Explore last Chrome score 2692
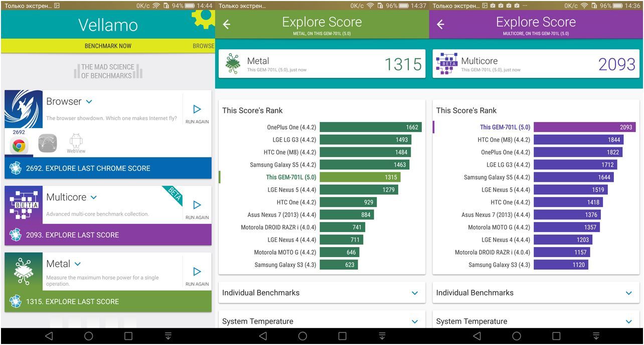This screenshot has width=644, height=345. pos(108,168)
